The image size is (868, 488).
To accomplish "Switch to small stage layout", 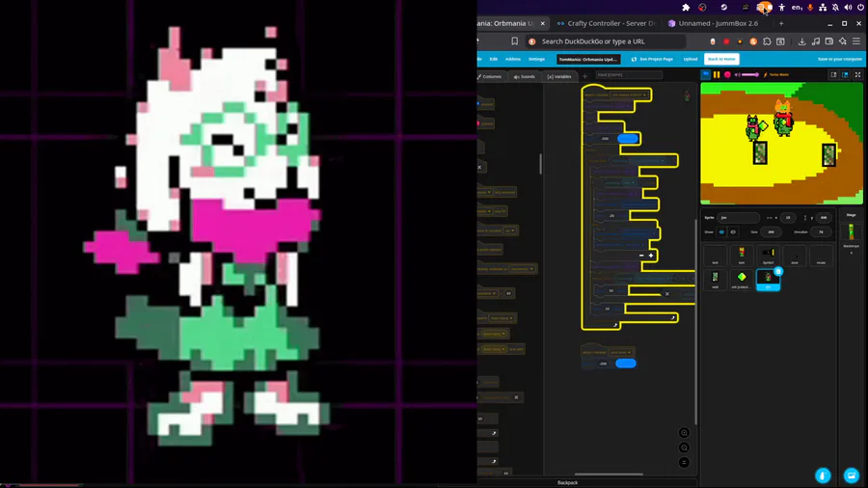I will pyautogui.click(x=833, y=74).
